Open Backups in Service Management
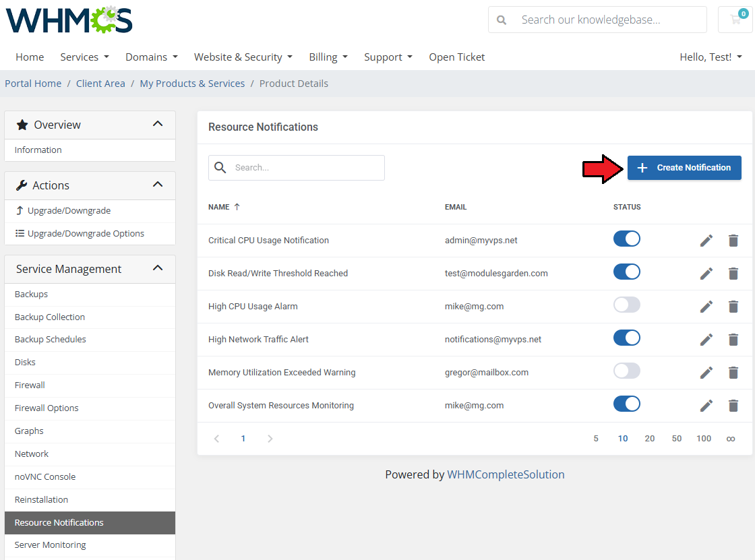The height and width of the screenshot is (560, 755). point(90,294)
